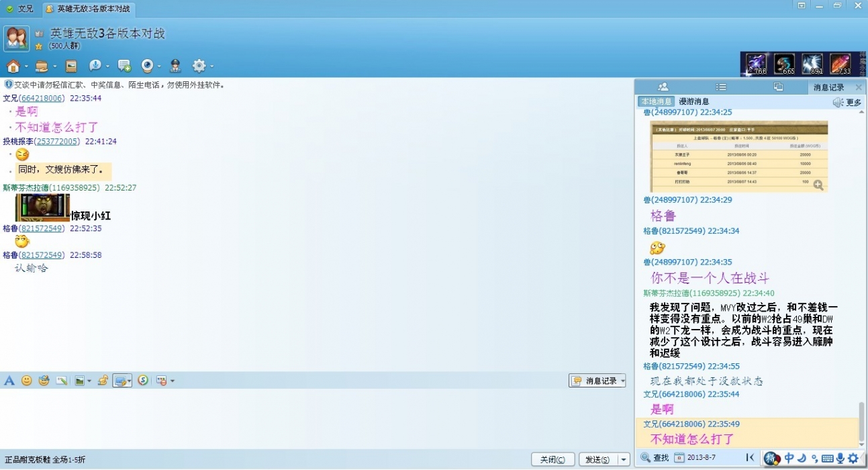The height and width of the screenshot is (470, 868).
Task: Open the send options arrow beside 发送
Action: tap(624, 460)
